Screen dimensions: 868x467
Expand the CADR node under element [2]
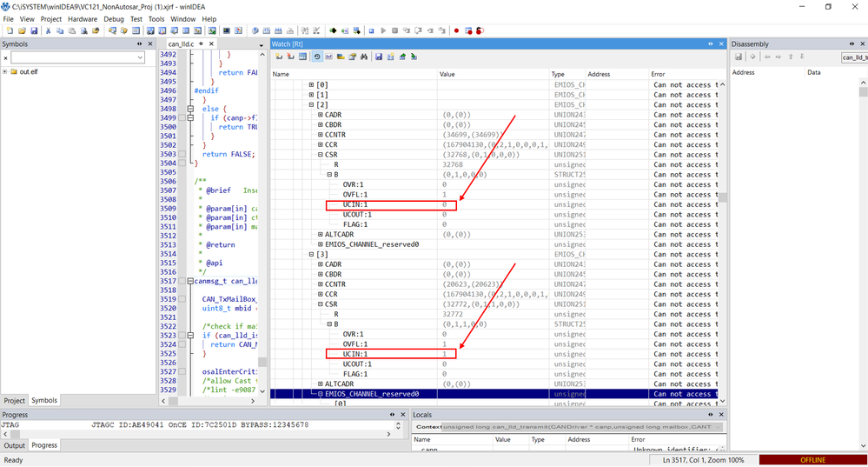click(x=320, y=115)
